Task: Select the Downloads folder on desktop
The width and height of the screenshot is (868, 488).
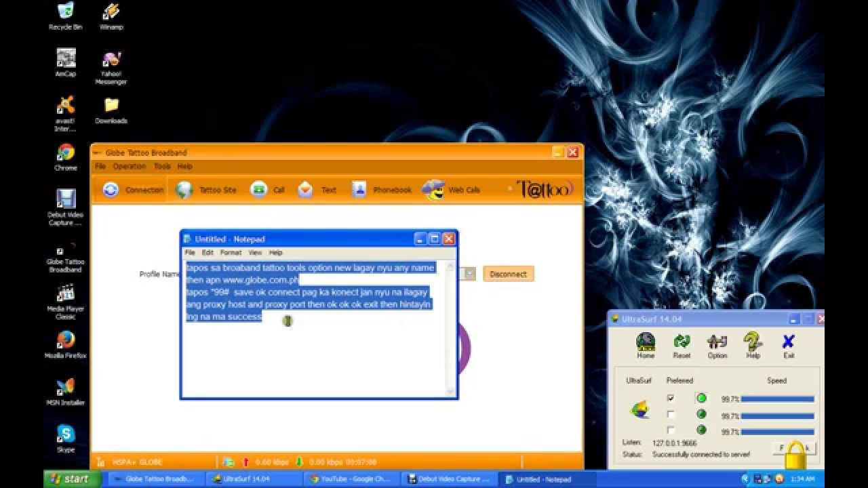Action: pos(111,110)
